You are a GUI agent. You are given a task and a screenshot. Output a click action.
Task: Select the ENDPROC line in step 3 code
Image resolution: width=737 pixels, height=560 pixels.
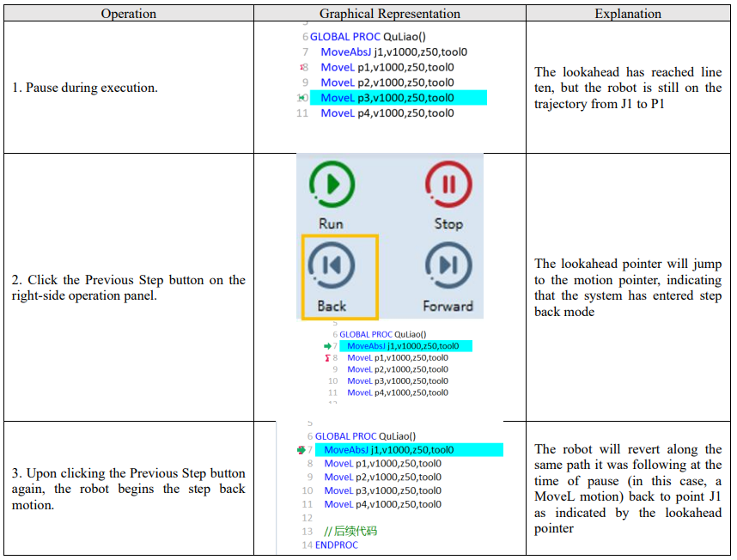[337, 545]
